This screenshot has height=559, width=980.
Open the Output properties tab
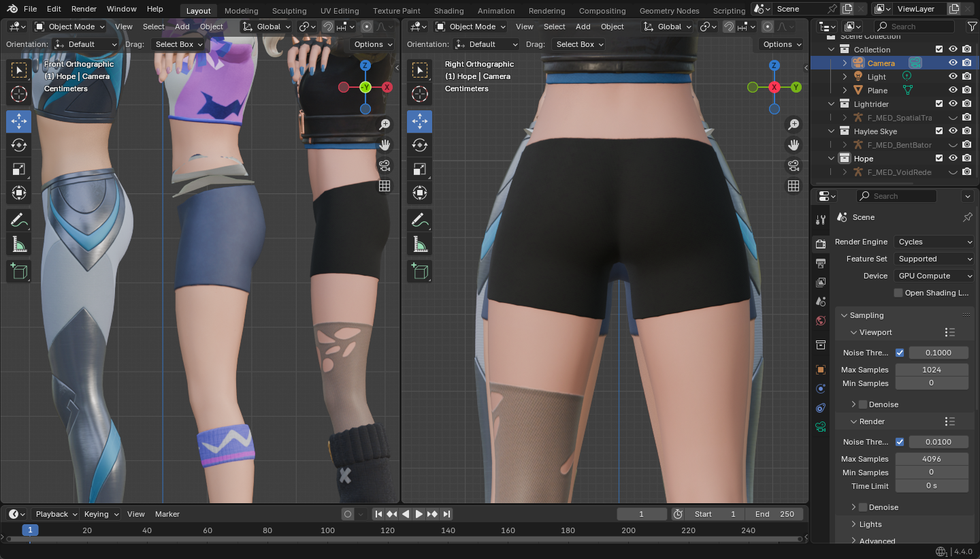pyautogui.click(x=821, y=263)
